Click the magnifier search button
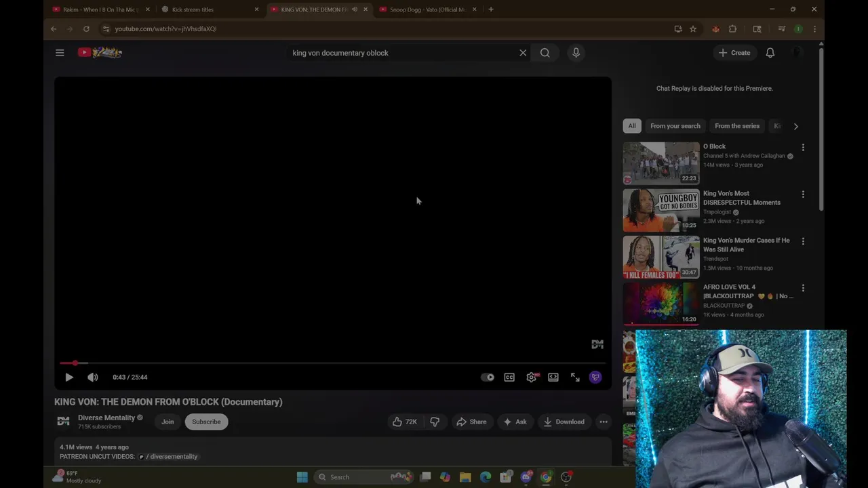868x488 pixels. click(x=545, y=53)
